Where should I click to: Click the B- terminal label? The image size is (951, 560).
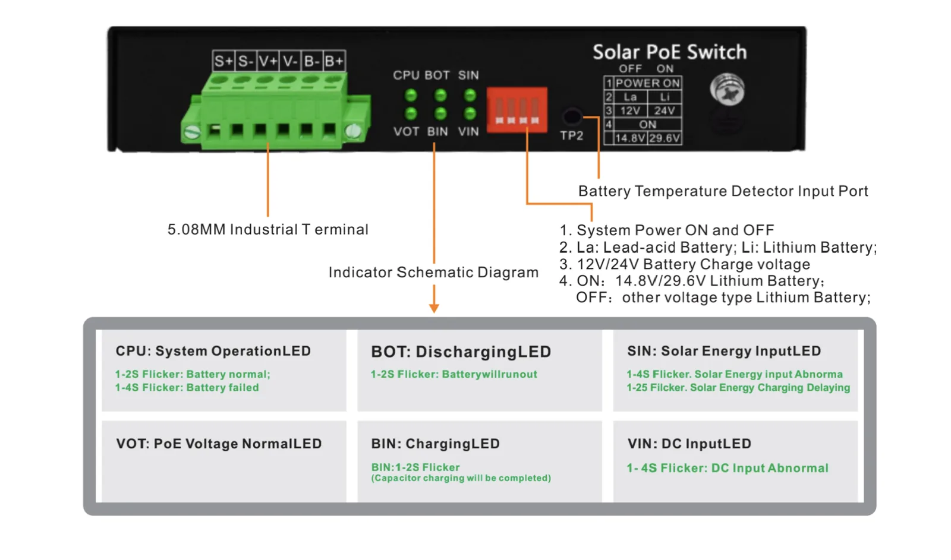[311, 61]
